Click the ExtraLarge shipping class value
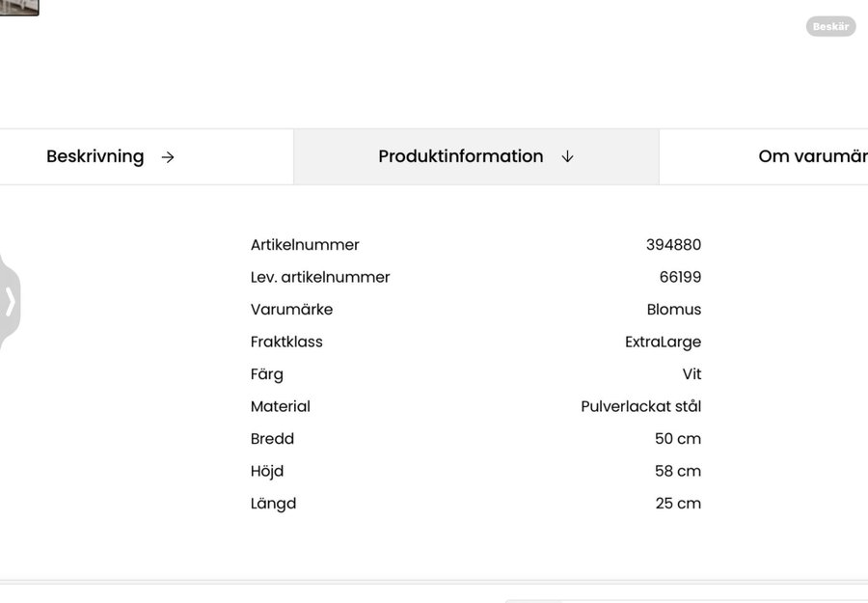 [x=663, y=343]
